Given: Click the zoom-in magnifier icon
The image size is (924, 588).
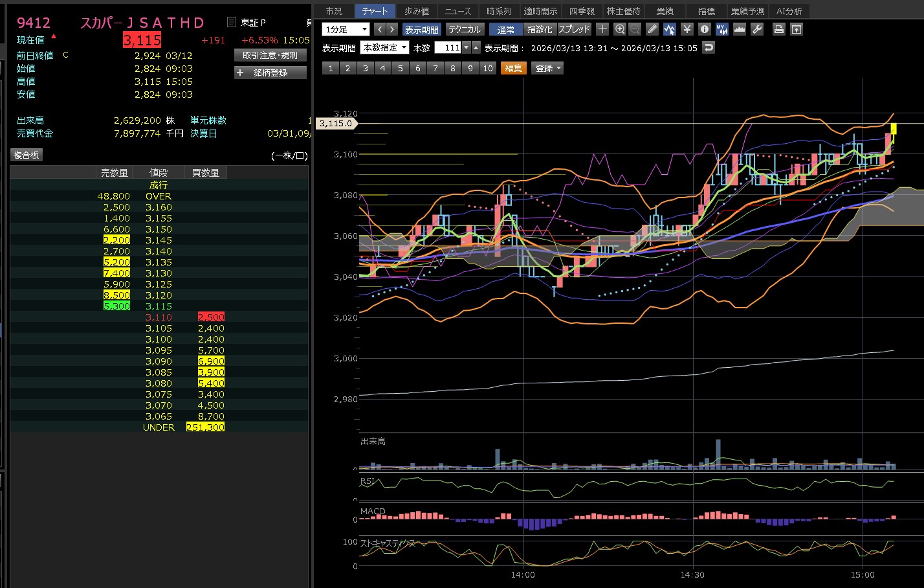Looking at the screenshot, I should tap(620, 29).
